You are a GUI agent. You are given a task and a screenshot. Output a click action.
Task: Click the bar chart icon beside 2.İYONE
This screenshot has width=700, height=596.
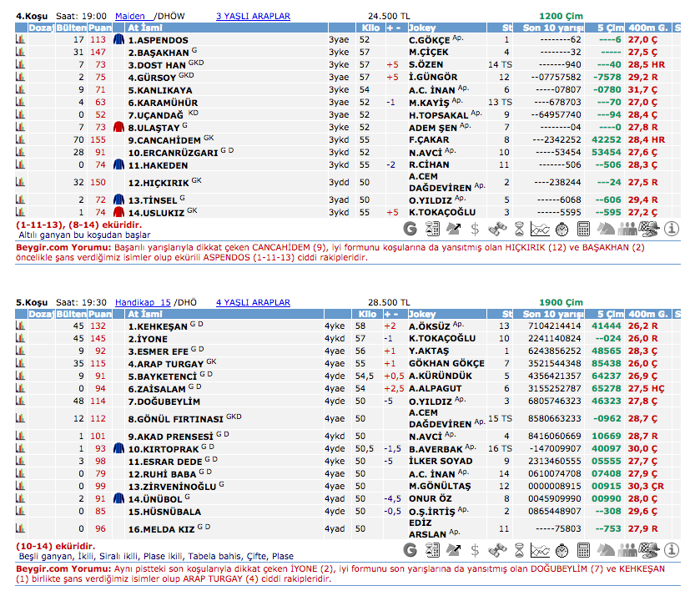(x=20, y=339)
